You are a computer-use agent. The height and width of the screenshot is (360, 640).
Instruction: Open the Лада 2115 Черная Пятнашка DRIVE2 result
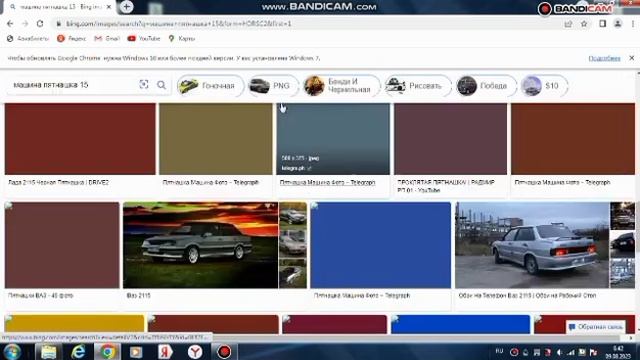[x=80, y=139]
